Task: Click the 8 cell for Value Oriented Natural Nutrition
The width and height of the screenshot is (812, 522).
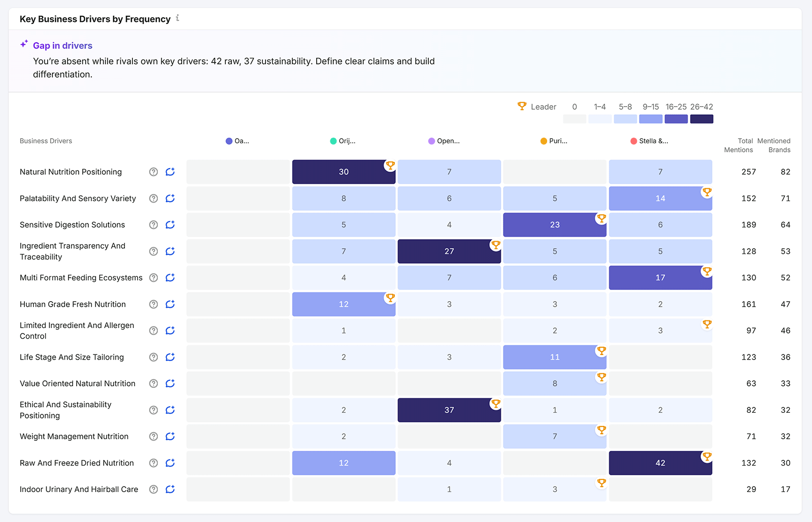Action: (555, 383)
